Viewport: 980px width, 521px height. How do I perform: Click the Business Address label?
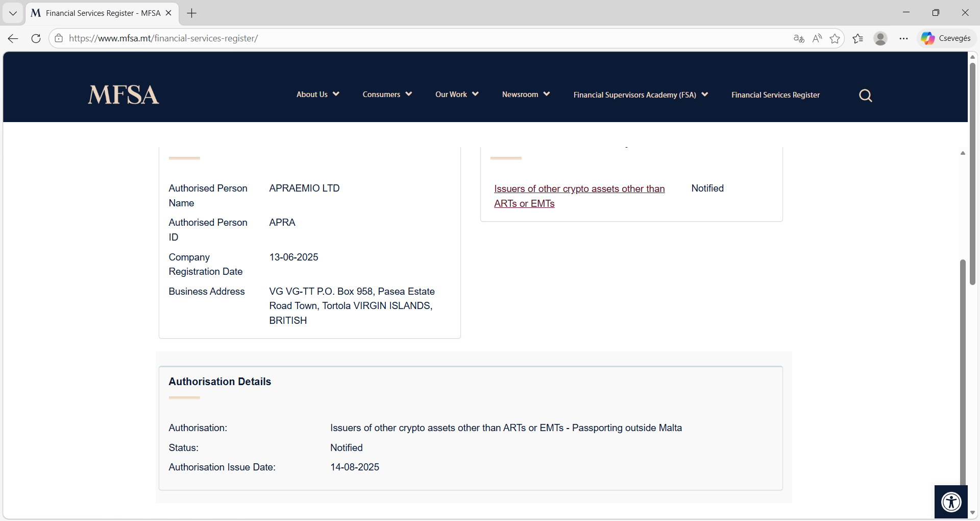coord(207,292)
